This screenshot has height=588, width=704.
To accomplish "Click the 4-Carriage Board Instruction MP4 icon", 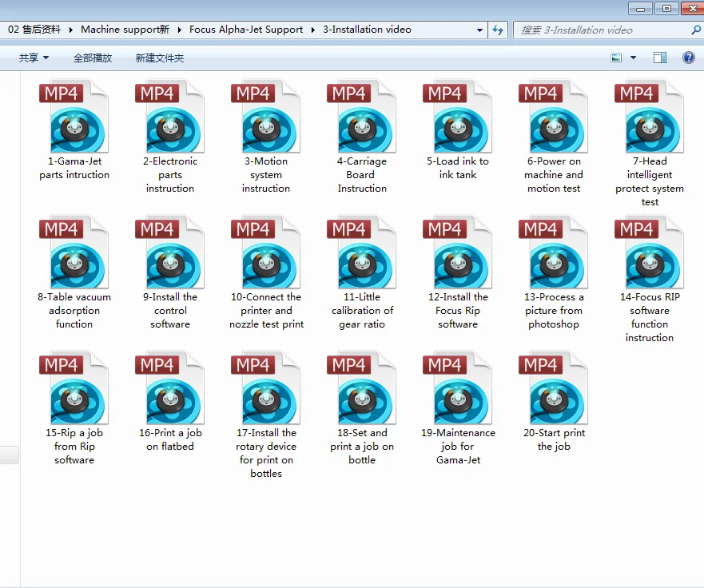I will coord(362,117).
